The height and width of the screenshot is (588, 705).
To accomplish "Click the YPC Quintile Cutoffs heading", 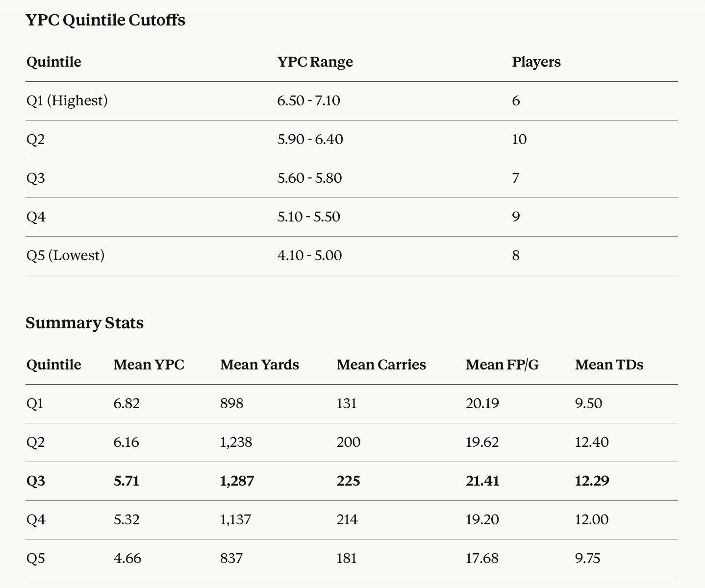I will 105,20.
